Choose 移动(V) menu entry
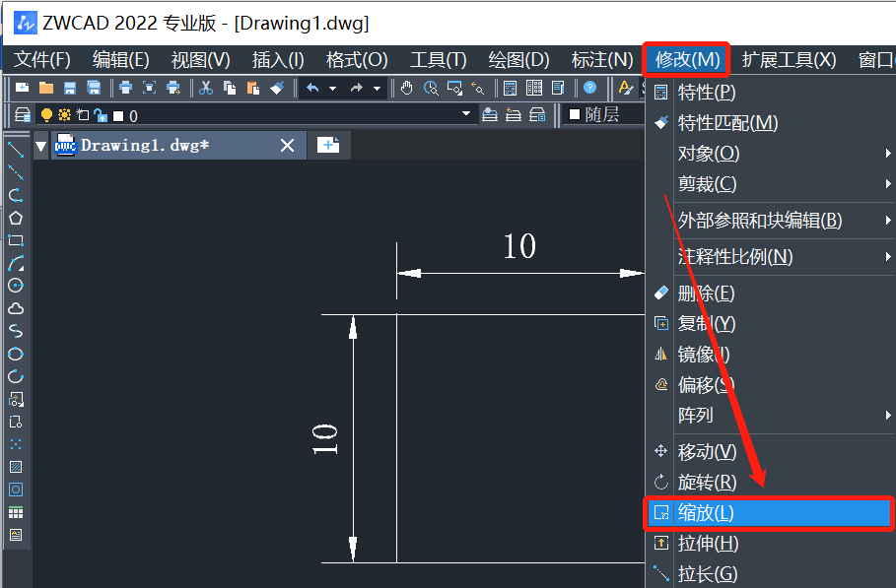 (x=769, y=451)
